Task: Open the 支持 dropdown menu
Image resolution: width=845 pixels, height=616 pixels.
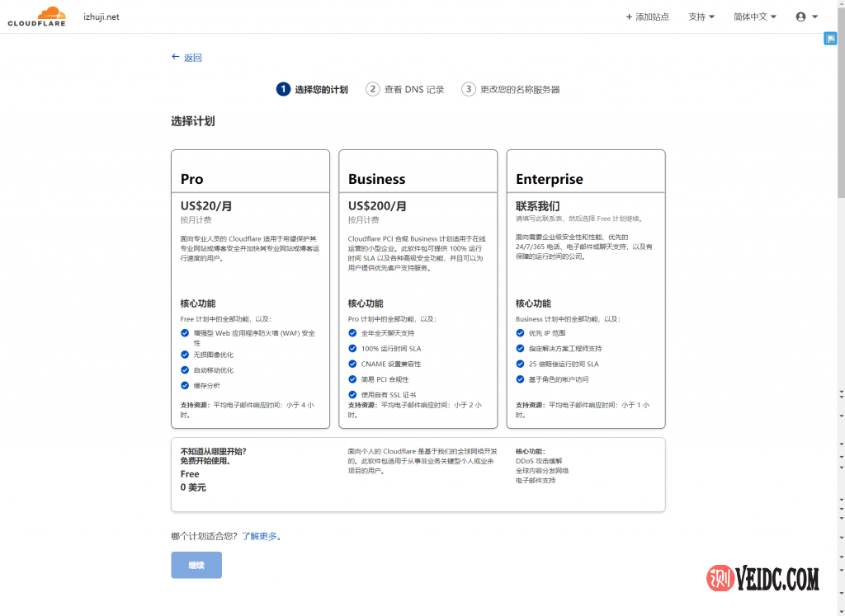Action: [x=700, y=16]
